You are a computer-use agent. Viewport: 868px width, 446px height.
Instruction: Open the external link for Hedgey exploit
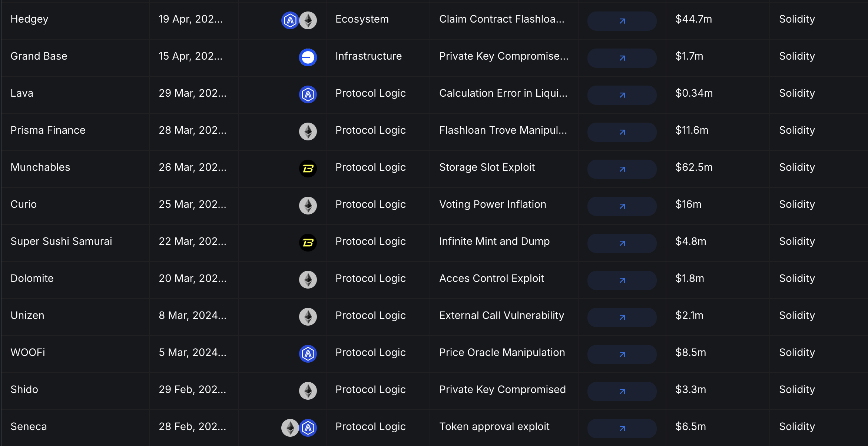point(622,21)
